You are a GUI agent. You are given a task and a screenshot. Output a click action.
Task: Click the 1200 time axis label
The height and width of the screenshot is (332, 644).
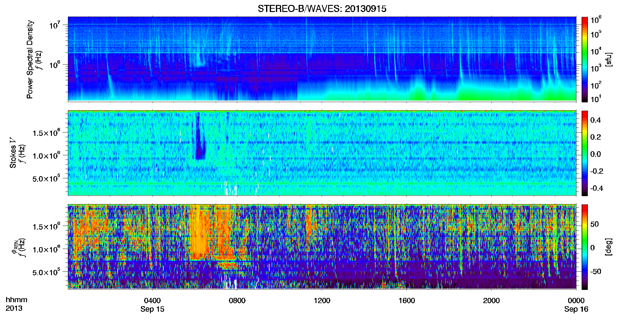pyautogui.click(x=322, y=301)
